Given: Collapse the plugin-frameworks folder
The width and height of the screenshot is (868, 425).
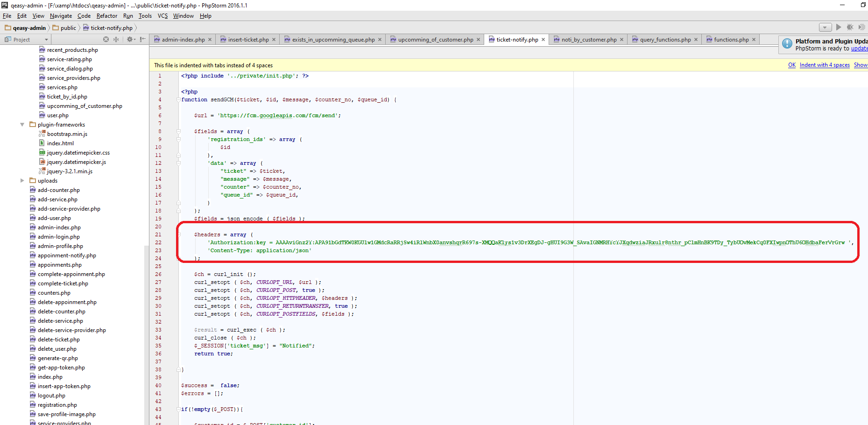Looking at the screenshot, I should point(22,125).
